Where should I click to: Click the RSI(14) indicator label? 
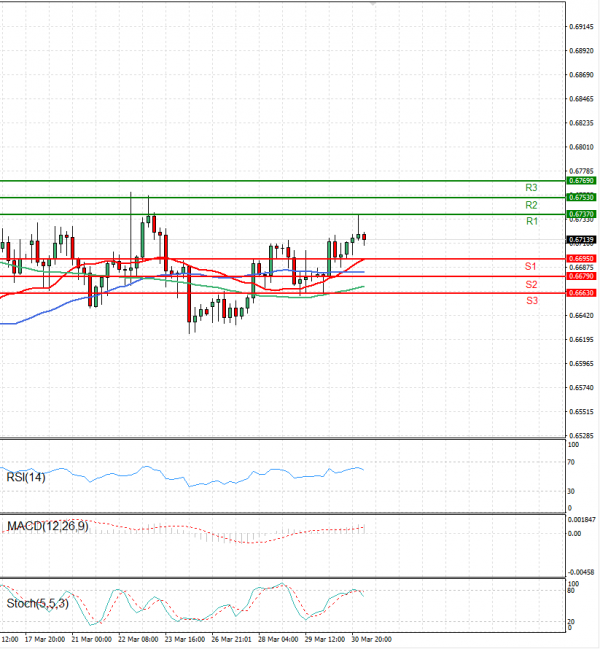pos(26,477)
